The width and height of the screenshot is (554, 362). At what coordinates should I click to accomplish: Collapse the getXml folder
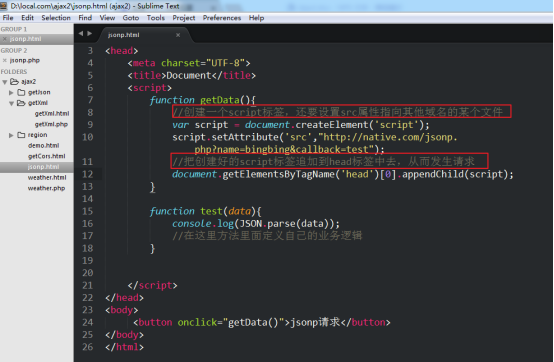point(11,103)
